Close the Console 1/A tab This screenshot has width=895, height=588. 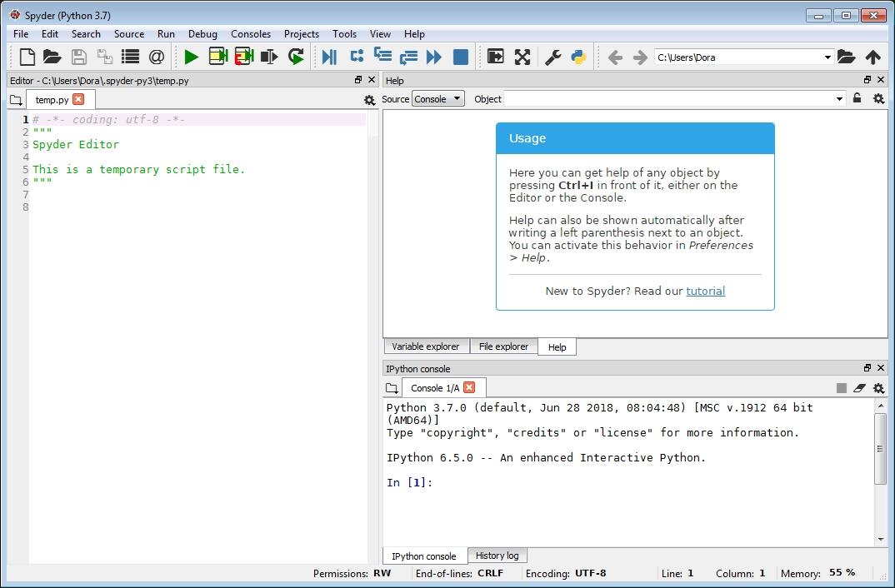[x=469, y=387]
